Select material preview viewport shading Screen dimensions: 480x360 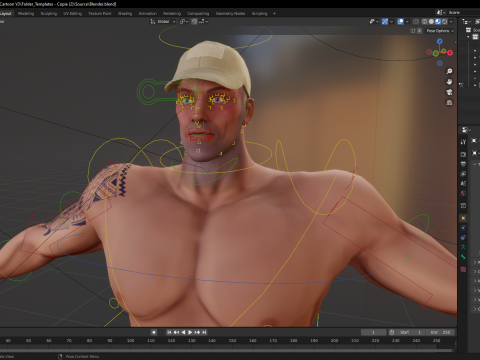pos(438,21)
